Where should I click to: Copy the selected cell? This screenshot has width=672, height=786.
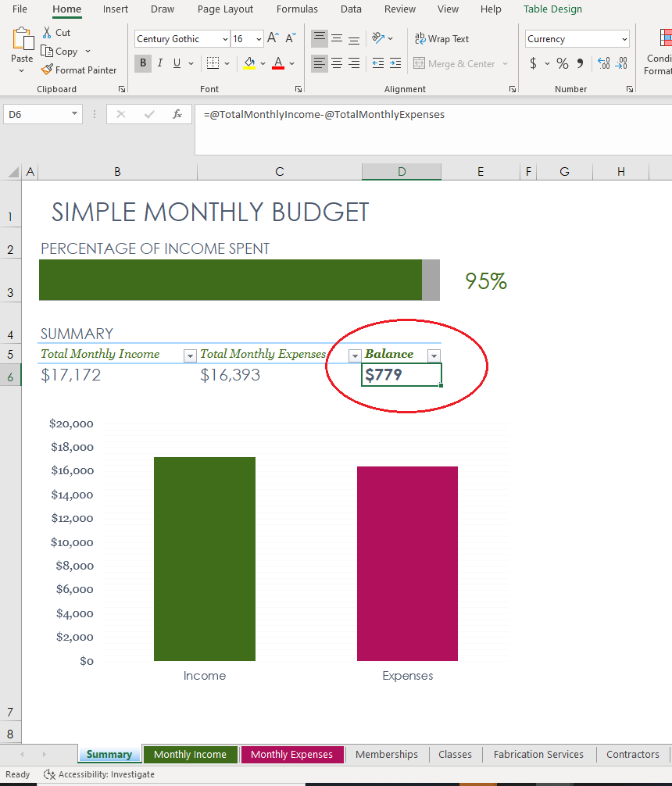point(59,51)
